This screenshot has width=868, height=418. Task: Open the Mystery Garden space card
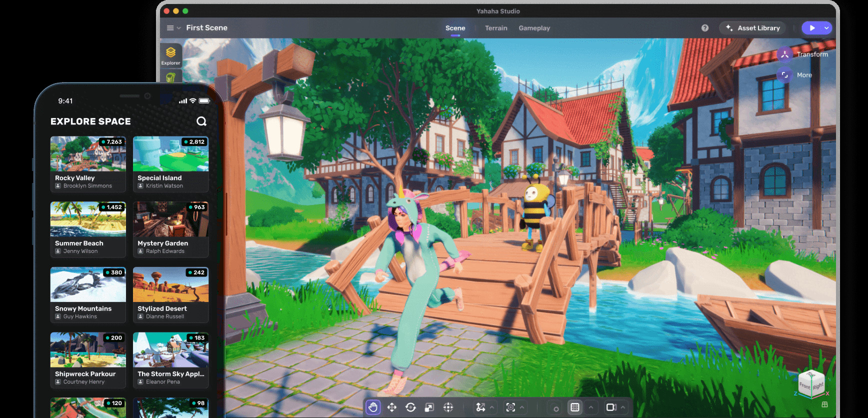coord(170,229)
